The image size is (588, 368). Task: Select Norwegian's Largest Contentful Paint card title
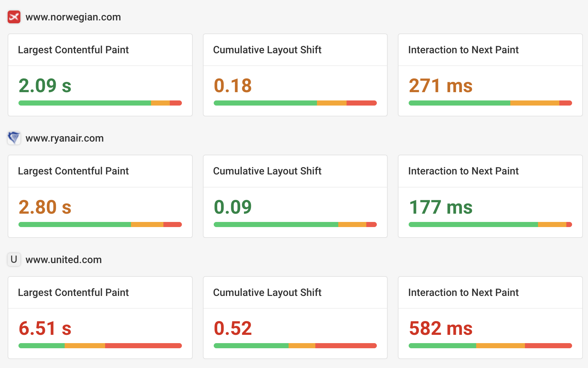point(73,50)
